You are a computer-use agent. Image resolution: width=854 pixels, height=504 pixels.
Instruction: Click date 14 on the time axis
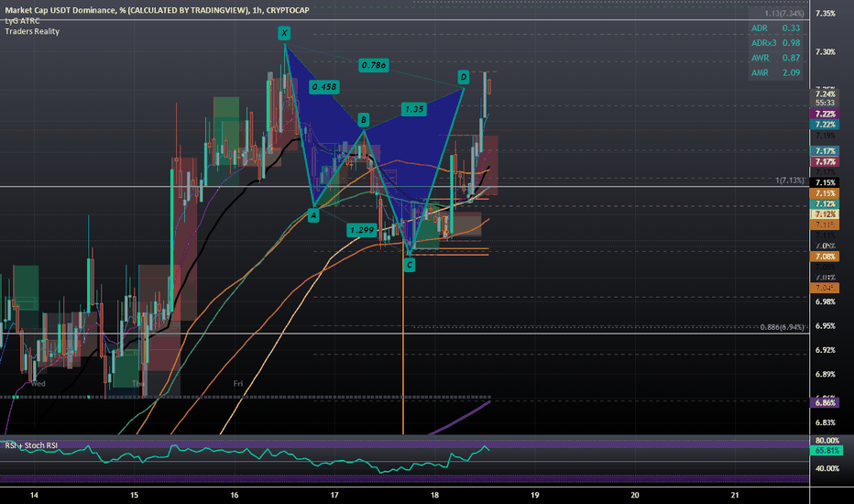click(34, 495)
